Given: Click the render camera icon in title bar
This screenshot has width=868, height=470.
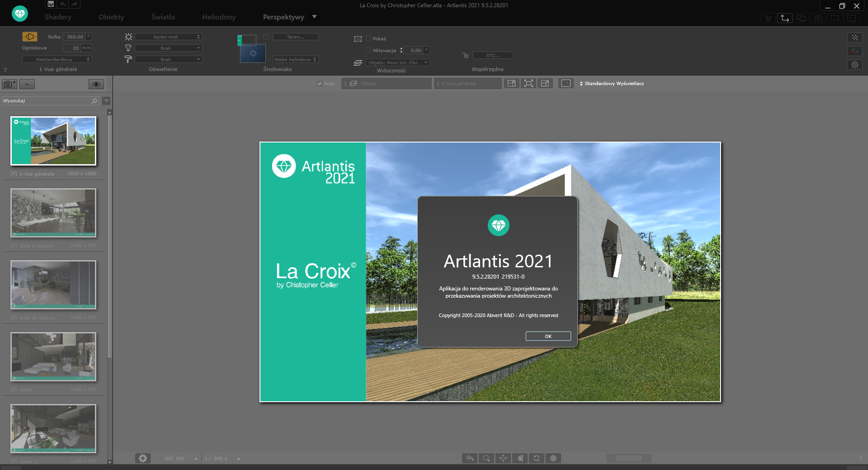Looking at the screenshot, I should (x=818, y=18).
